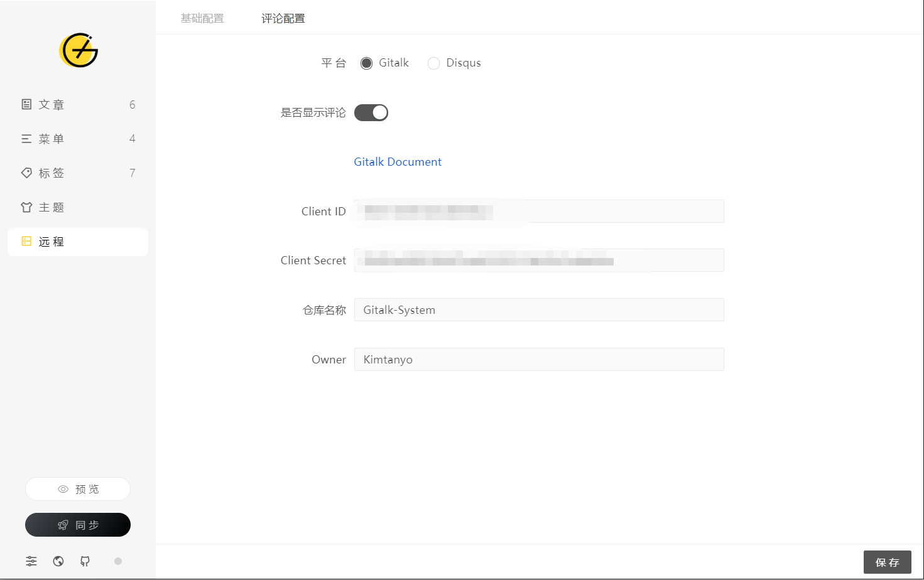Click the 菜单 lines icon in sidebar
Image resolution: width=924 pixels, height=580 pixels.
[26, 139]
